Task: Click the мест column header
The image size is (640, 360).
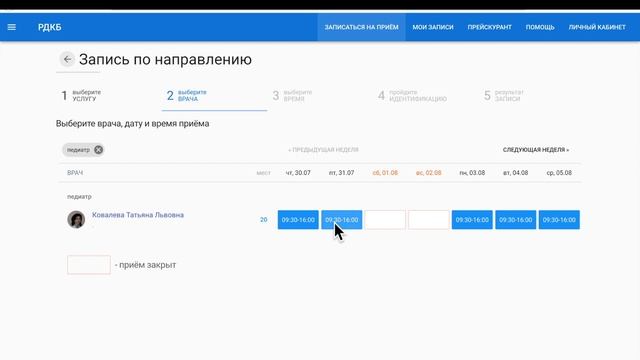Action: pyautogui.click(x=263, y=173)
